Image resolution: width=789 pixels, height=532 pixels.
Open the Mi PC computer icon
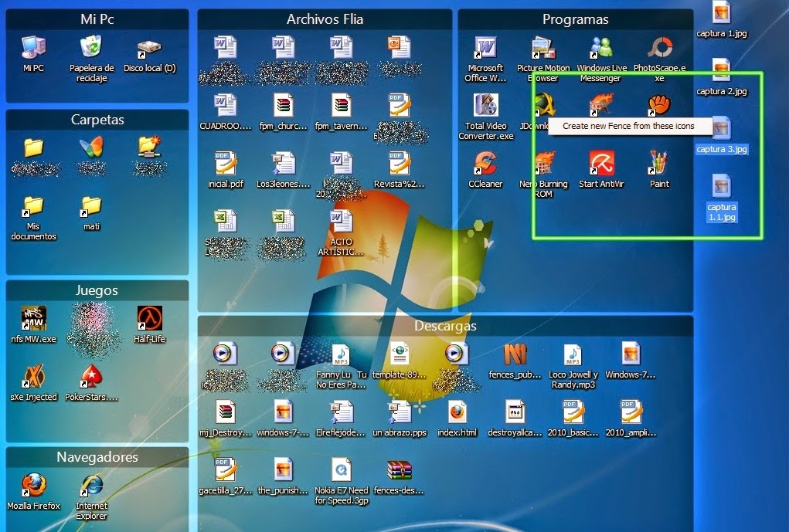34,49
